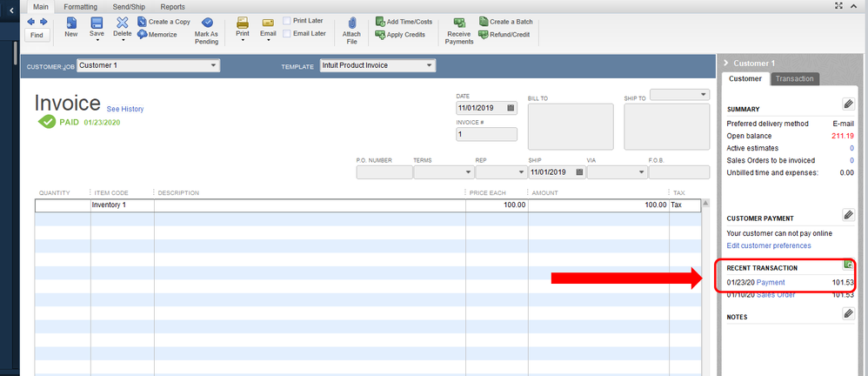Open the Print dropdown arrow
Screen dimensions: 868x376
tap(243, 40)
